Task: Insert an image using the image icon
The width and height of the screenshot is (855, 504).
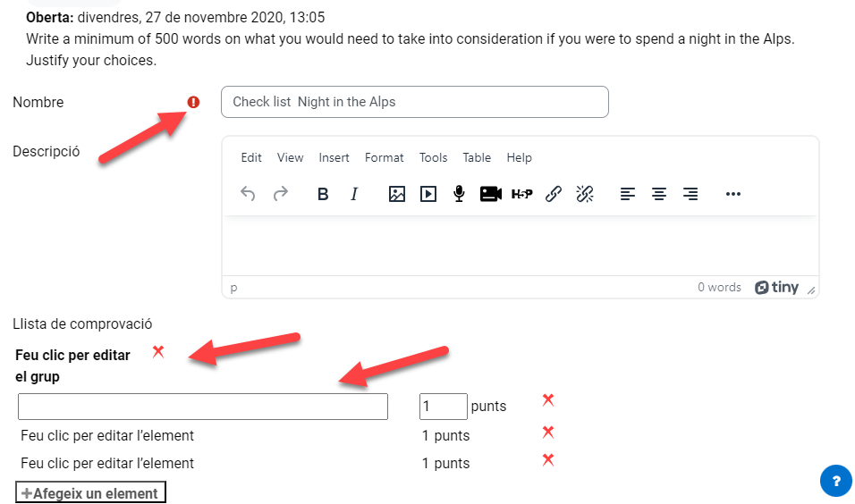Action: click(397, 194)
